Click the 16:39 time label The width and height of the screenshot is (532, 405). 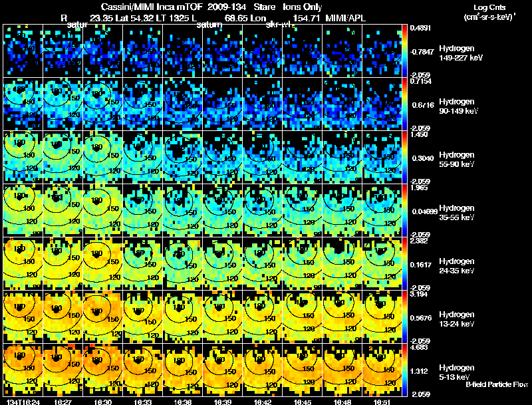click(x=223, y=402)
